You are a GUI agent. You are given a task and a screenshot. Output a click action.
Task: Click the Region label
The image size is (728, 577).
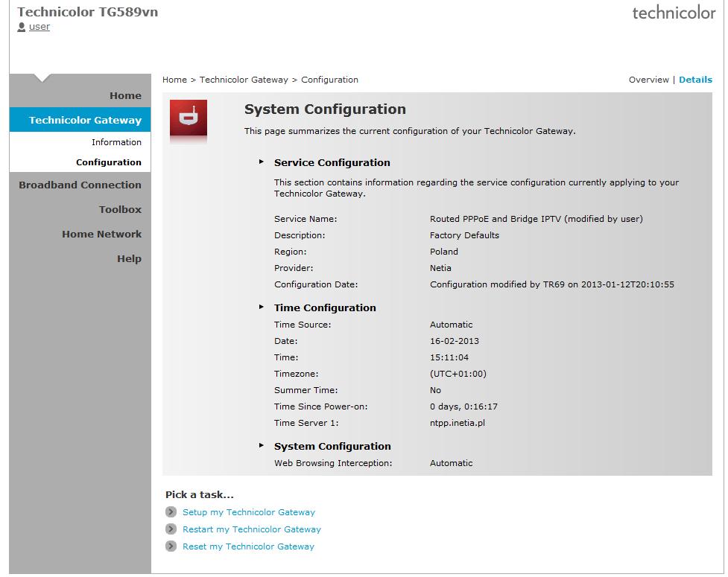click(x=290, y=252)
